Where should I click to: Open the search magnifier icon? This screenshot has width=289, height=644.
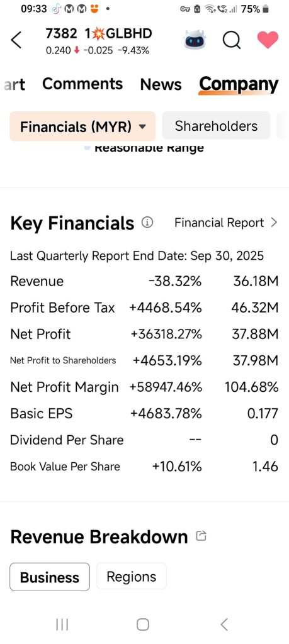pyautogui.click(x=232, y=40)
